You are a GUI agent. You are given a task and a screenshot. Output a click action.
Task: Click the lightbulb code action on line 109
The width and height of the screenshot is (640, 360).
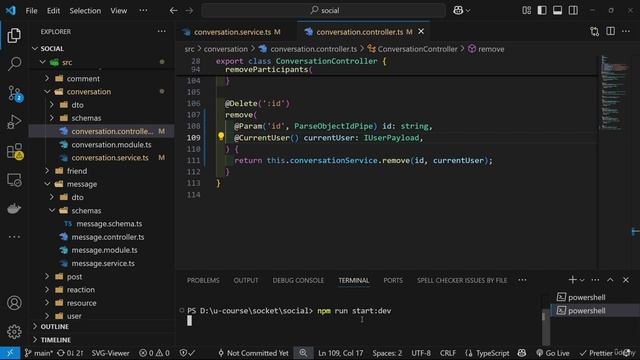point(221,136)
